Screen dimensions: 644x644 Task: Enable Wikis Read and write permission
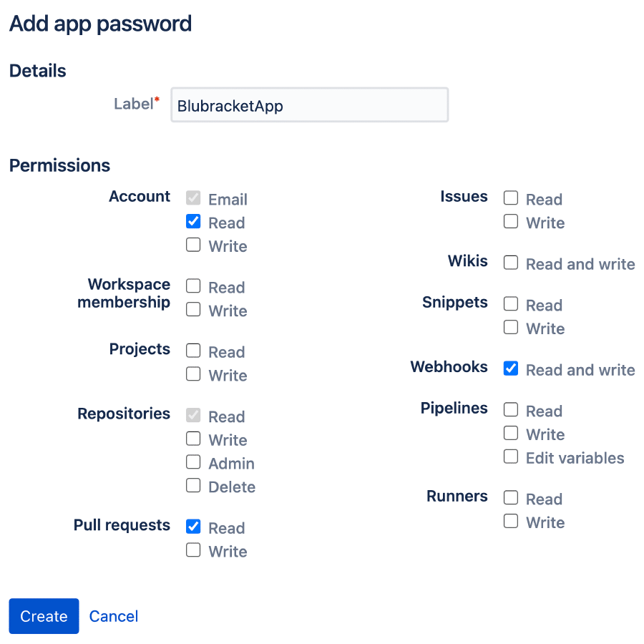pos(511,263)
